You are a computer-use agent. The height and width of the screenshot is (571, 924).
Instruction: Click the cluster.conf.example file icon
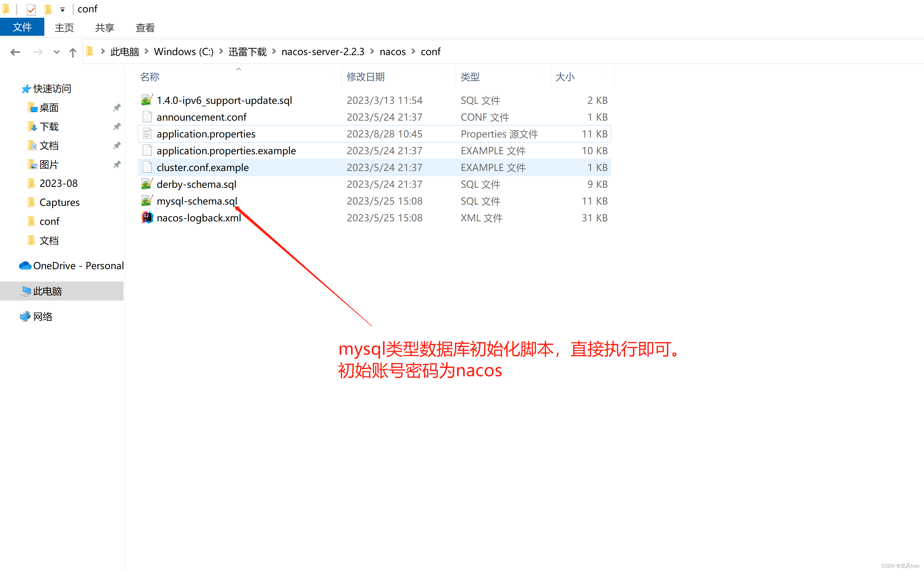147,167
